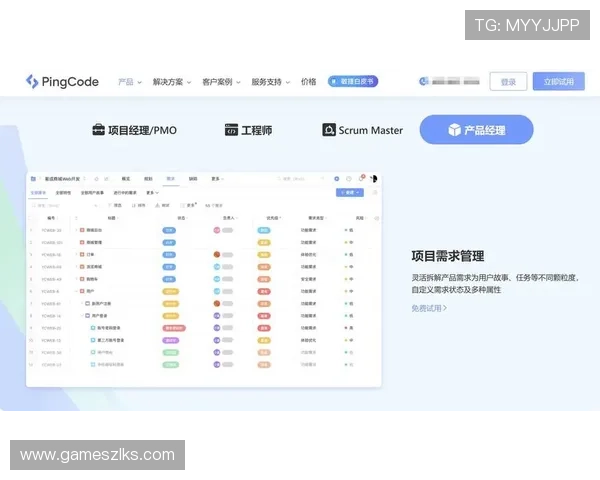Click the 立即试用 button

tap(559, 81)
